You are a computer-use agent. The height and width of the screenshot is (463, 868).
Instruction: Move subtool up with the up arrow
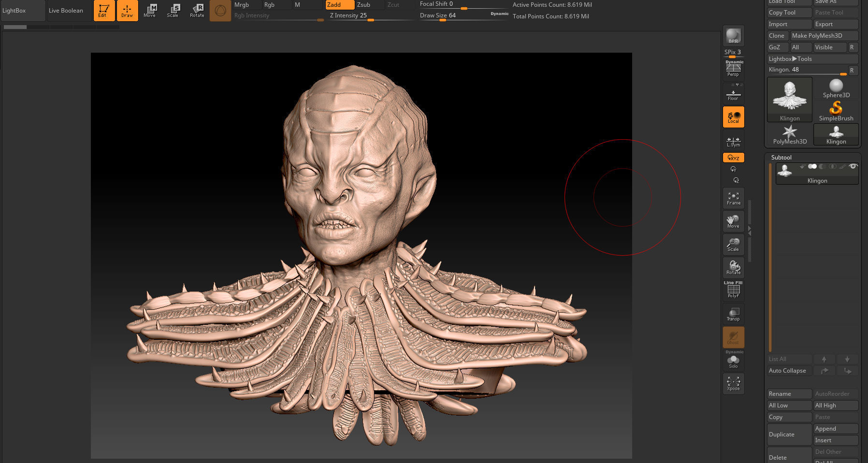coord(824,359)
